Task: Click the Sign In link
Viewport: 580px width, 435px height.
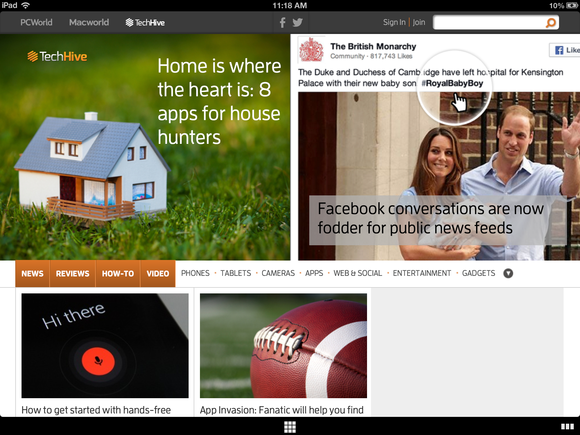Action: (394, 23)
